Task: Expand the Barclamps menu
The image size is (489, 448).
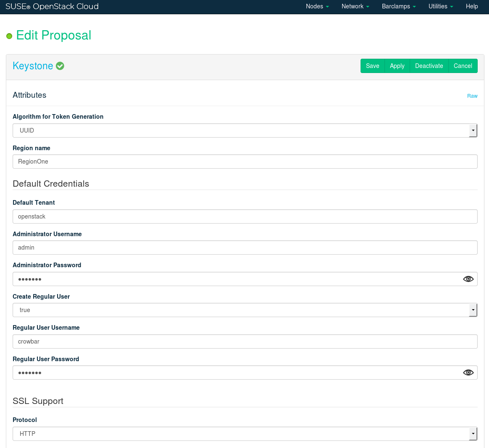Action: (399, 6)
